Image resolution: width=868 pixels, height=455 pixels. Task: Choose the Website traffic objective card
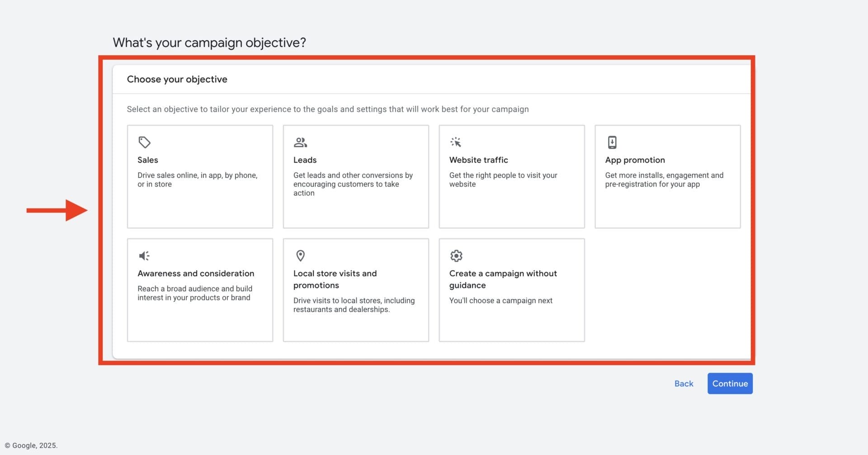tap(512, 176)
